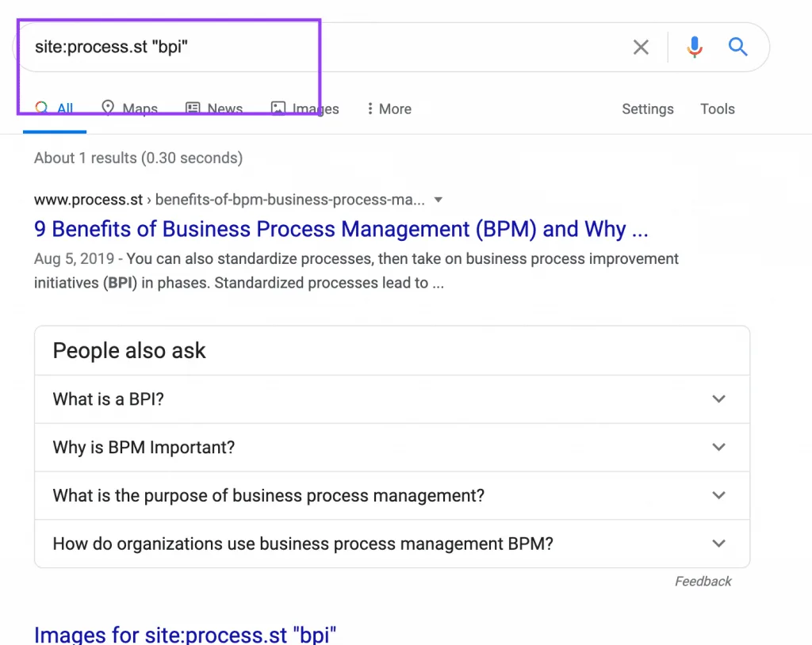Expand the purpose of business process management question
The height and width of the screenshot is (645, 812).
click(392, 495)
